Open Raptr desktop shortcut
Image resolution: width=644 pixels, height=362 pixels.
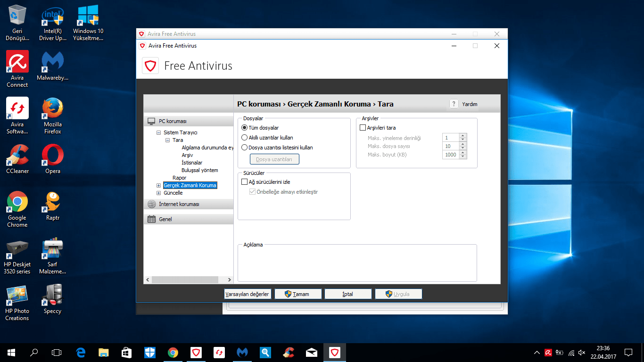(x=53, y=206)
